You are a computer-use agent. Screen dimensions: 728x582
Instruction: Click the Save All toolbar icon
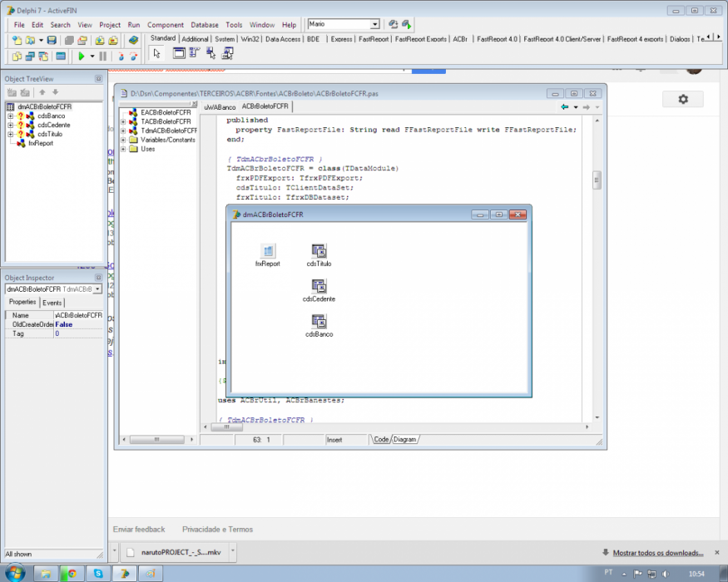[69, 41]
